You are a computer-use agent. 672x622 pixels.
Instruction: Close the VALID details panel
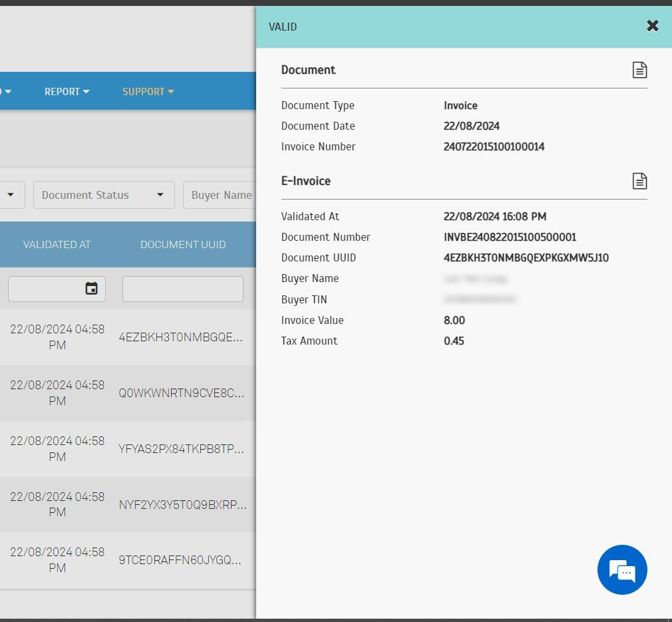tap(652, 26)
